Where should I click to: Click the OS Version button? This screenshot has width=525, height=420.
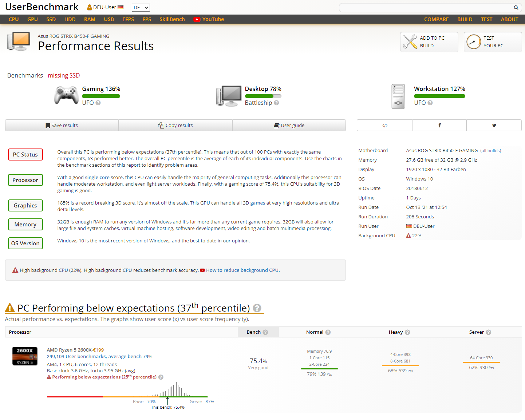[x=25, y=243]
